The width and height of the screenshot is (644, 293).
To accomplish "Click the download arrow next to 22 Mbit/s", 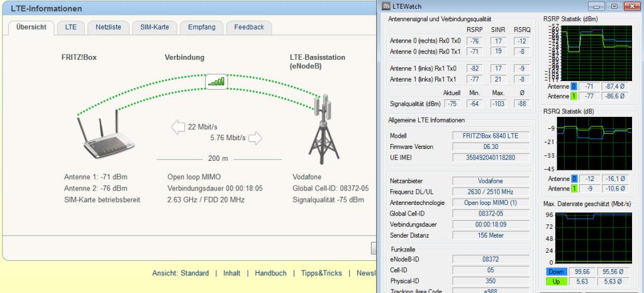I will [x=178, y=127].
